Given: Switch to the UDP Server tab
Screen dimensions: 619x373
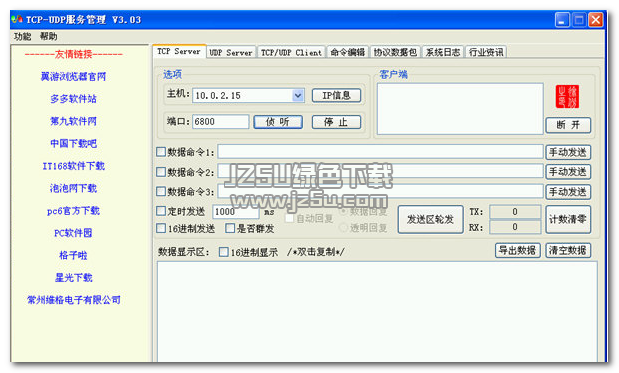Looking at the screenshot, I should 231,52.
